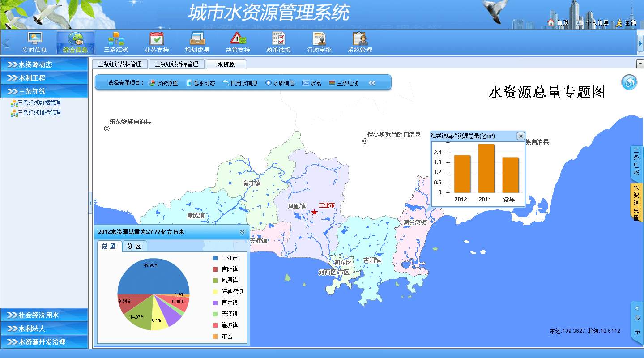The height and width of the screenshot is (358, 644).
Task: Click the 海棠湾镇 legend color swatch
Action: pos(216,291)
